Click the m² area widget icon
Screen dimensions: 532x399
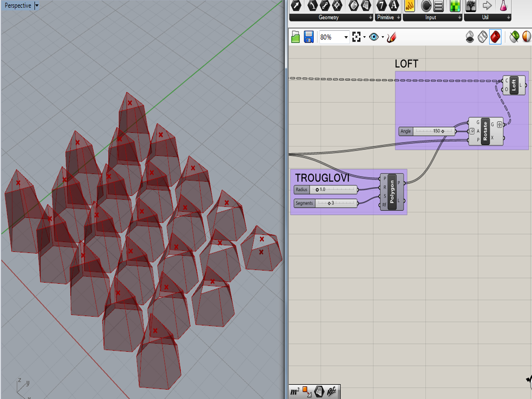[295, 392]
